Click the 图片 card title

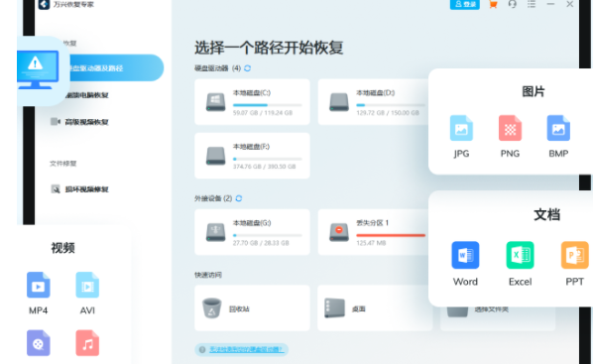pos(534,91)
